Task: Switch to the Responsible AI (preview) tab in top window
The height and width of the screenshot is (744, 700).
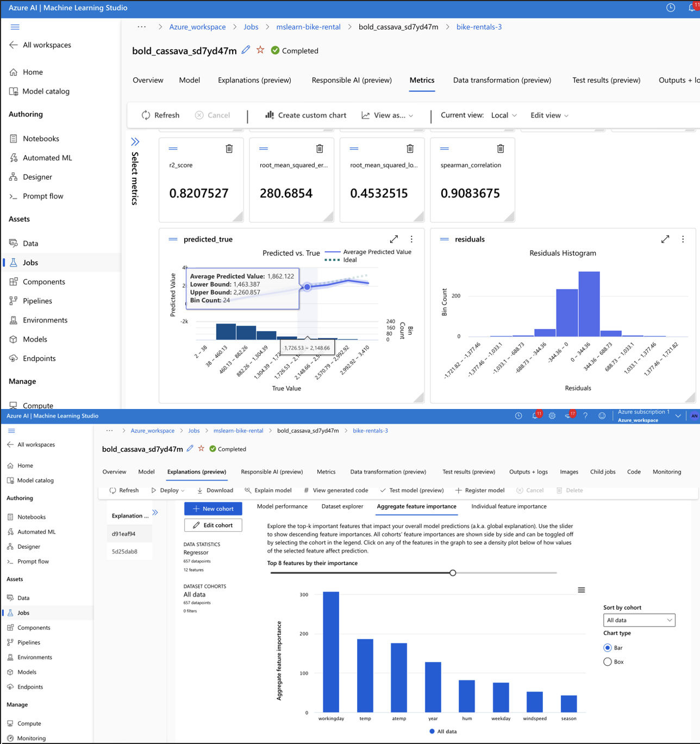Action: 352,80
